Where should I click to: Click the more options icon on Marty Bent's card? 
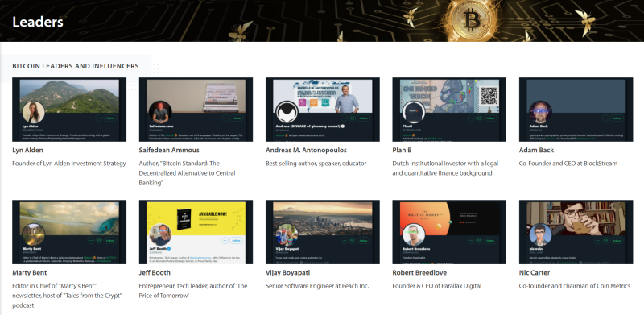[91, 241]
